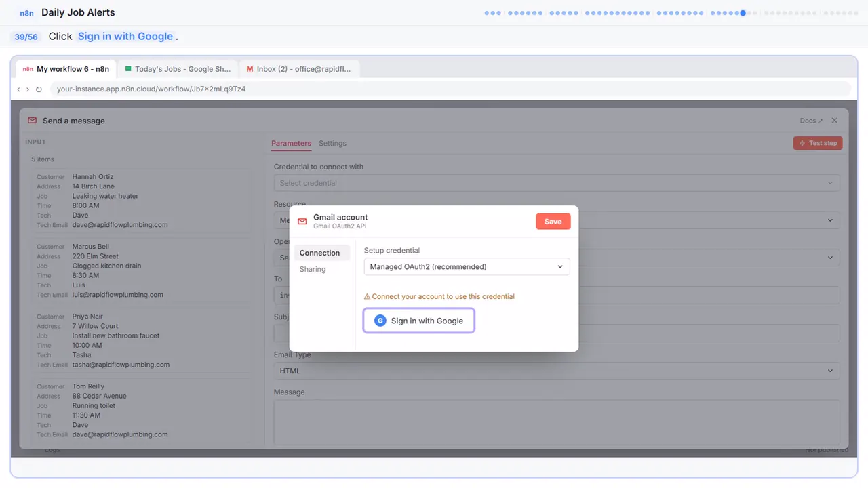
Task: Click the To input field
Action: 557,295
